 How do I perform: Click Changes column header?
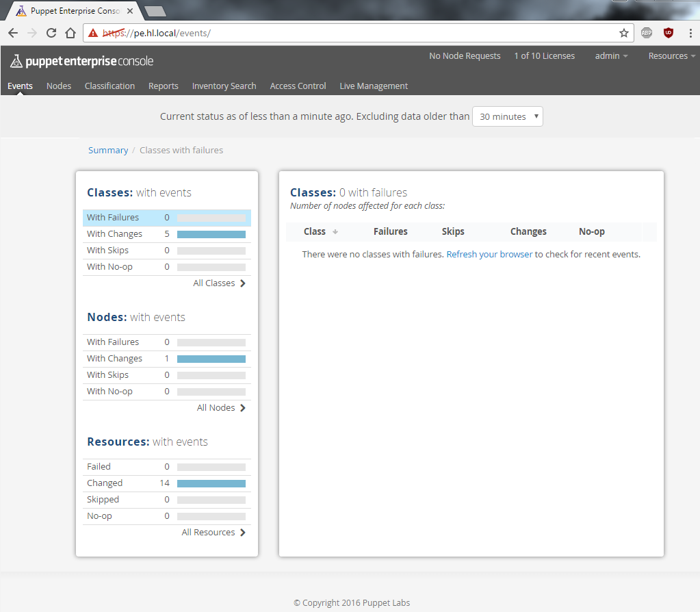[528, 231]
